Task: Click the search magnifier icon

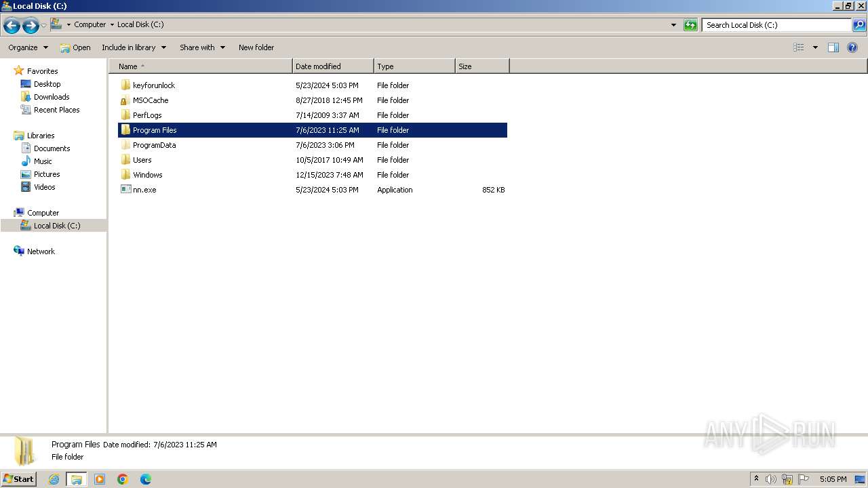Action: tap(859, 25)
